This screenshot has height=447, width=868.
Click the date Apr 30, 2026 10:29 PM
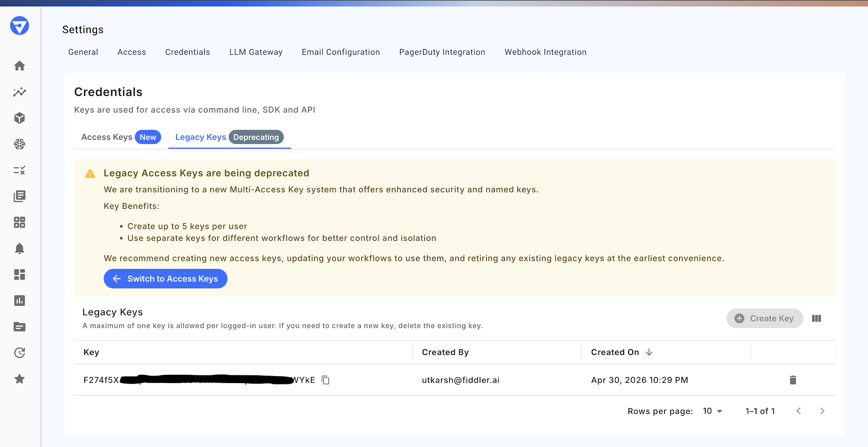640,380
